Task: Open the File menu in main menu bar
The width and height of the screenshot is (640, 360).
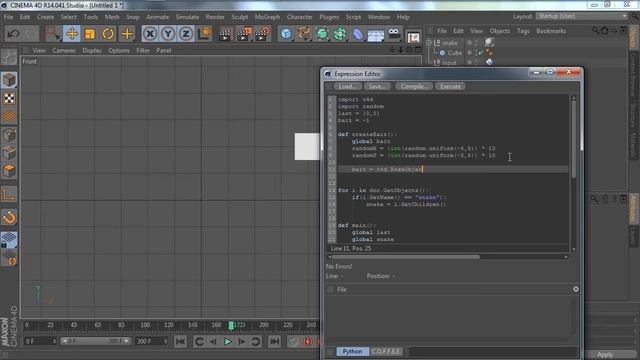Action: pos(8,17)
